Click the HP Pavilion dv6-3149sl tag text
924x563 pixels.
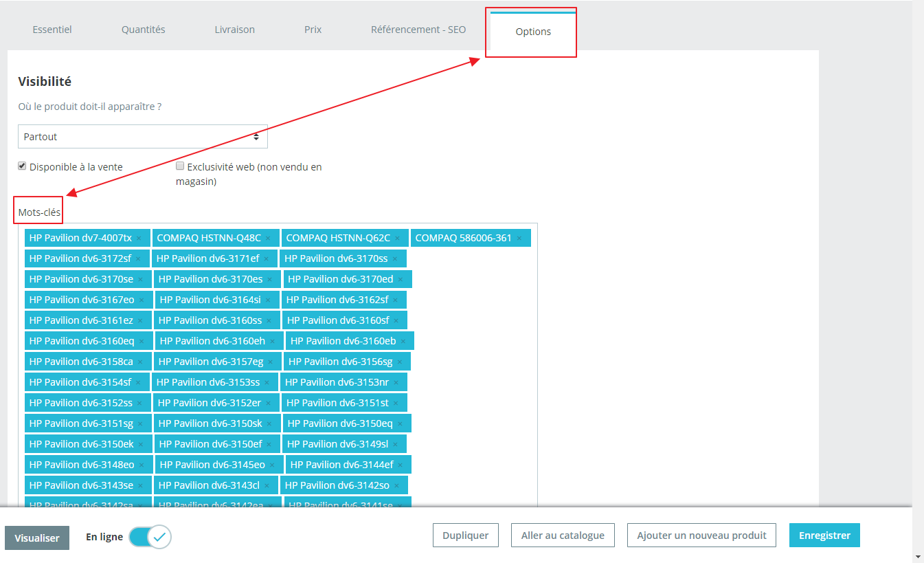click(x=338, y=444)
